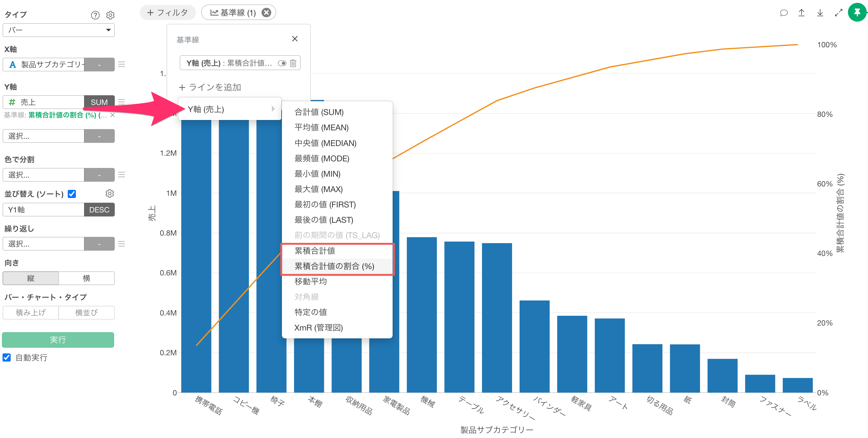Delete the reference line with trash icon
This screenshot has height=438, width=868.
pos(293,63)
